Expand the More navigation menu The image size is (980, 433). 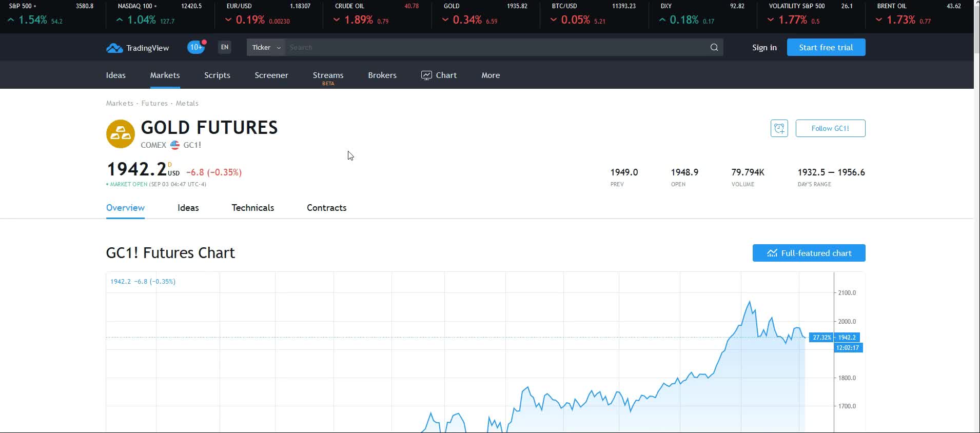pyautogui.click(x=491, y=75)
